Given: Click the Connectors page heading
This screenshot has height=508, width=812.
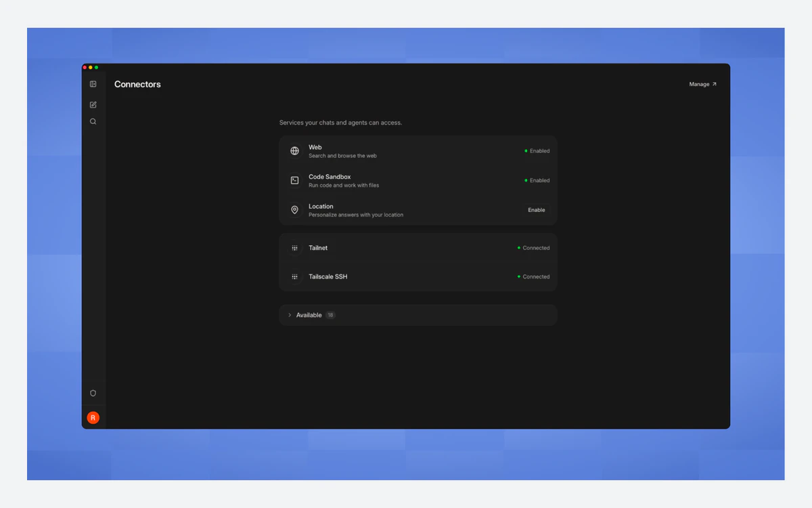Looking at the screenshot, I should pos(137,85).
